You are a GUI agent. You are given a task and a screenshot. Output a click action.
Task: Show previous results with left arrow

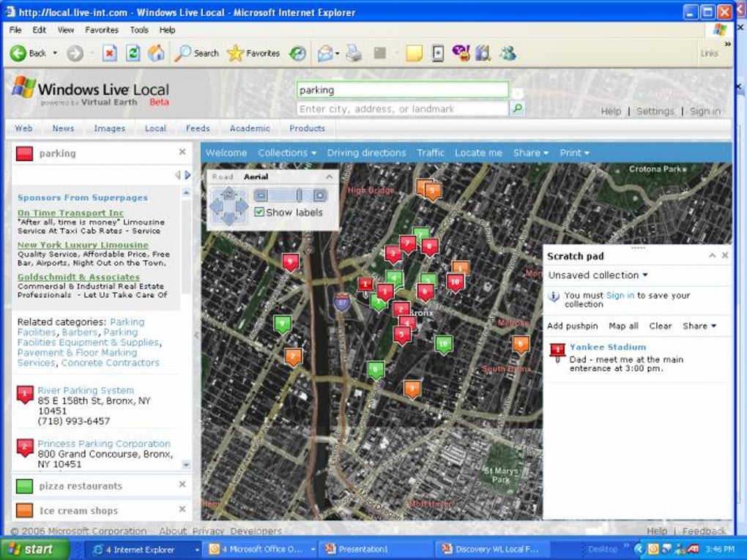coord(178,175)
